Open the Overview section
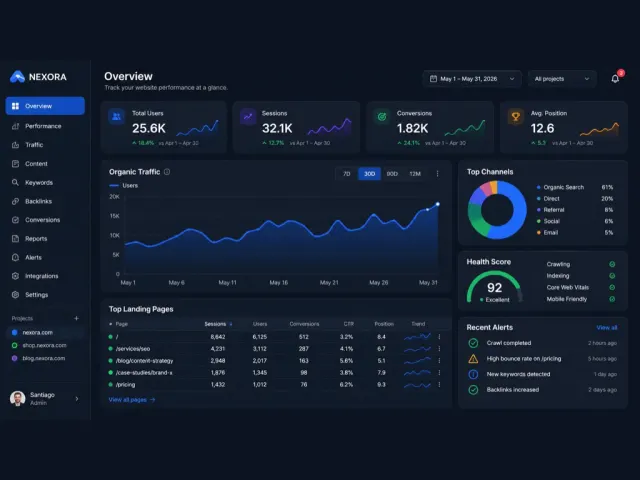640x480 pixels. (45, 106)
